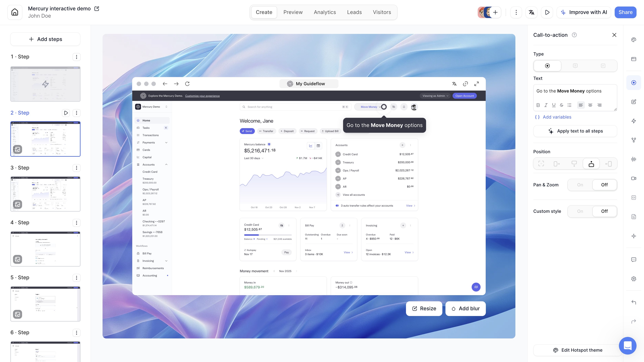Switch to the Analytics tab
Screen dimensions: 644x362
325,12
